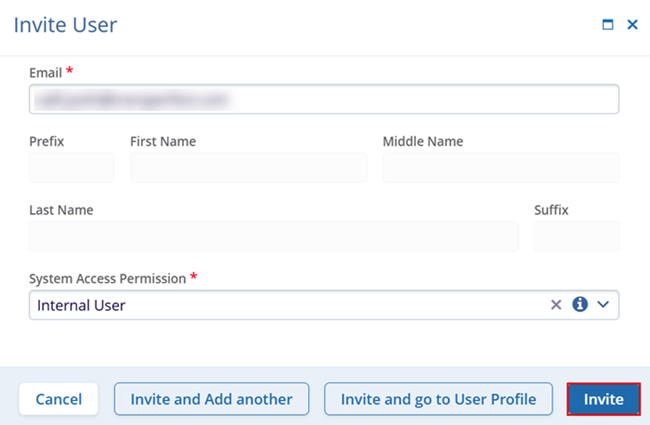650x425 pixels.
Task: Click the Suffix text box
Action: coord(576,236)
